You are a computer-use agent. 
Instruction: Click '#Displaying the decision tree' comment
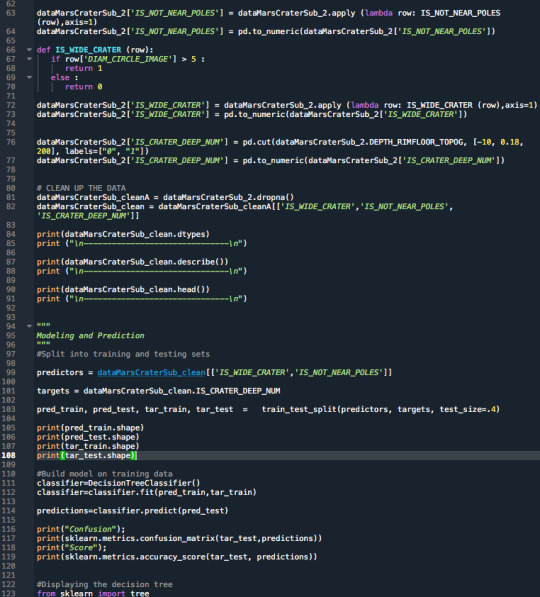(105, 584)
